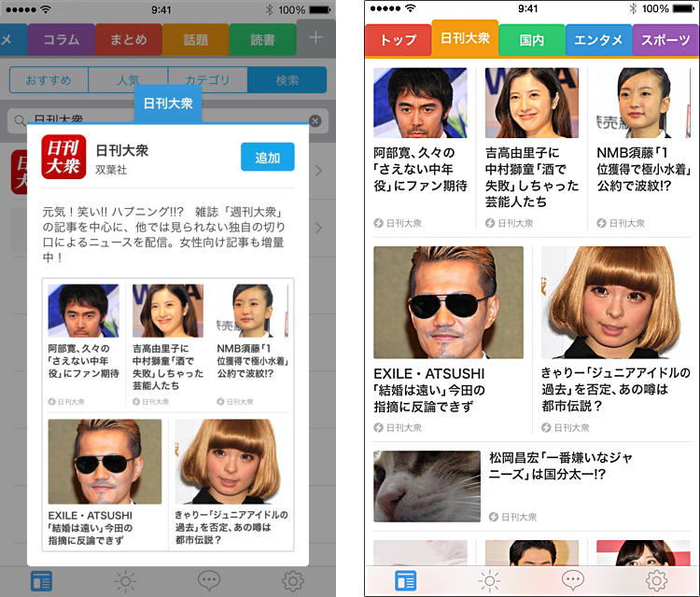Tap the magnifier icon in the search field
The width and height of the screenshot is (700, 597).
coord(20,120)
